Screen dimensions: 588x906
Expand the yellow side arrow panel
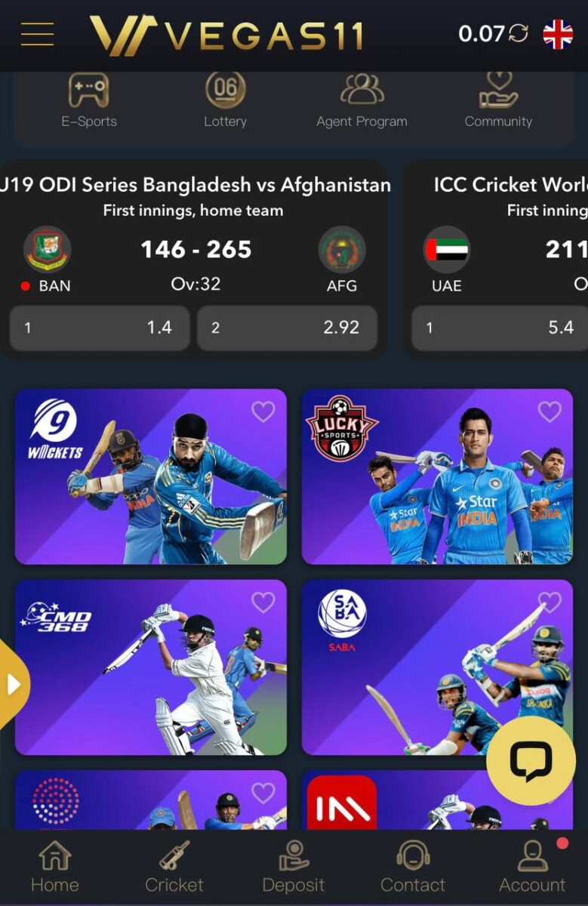(14, 685)
